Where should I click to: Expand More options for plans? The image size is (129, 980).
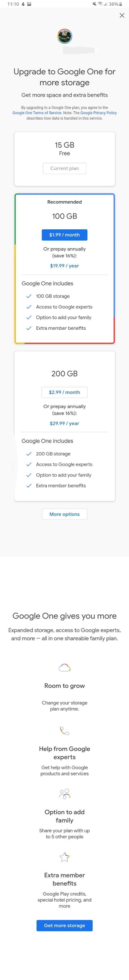point(64,514)
